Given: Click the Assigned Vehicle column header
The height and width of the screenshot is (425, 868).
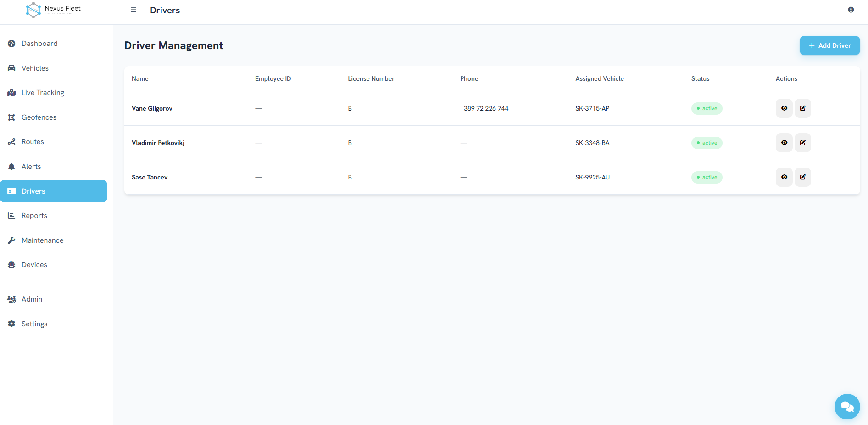Looking at the screenshot, I should (600, 79).
